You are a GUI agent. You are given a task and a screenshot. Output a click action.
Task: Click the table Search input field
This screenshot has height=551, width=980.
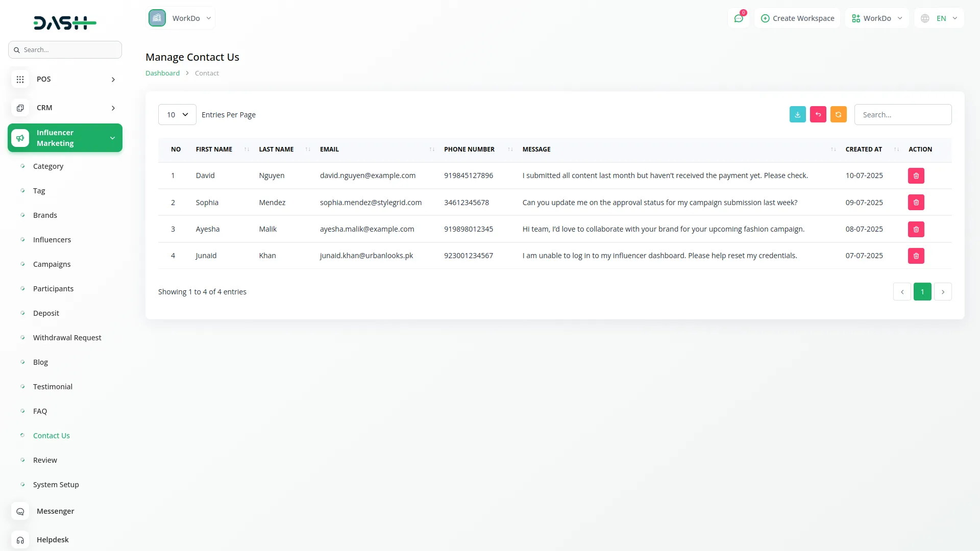902,115
